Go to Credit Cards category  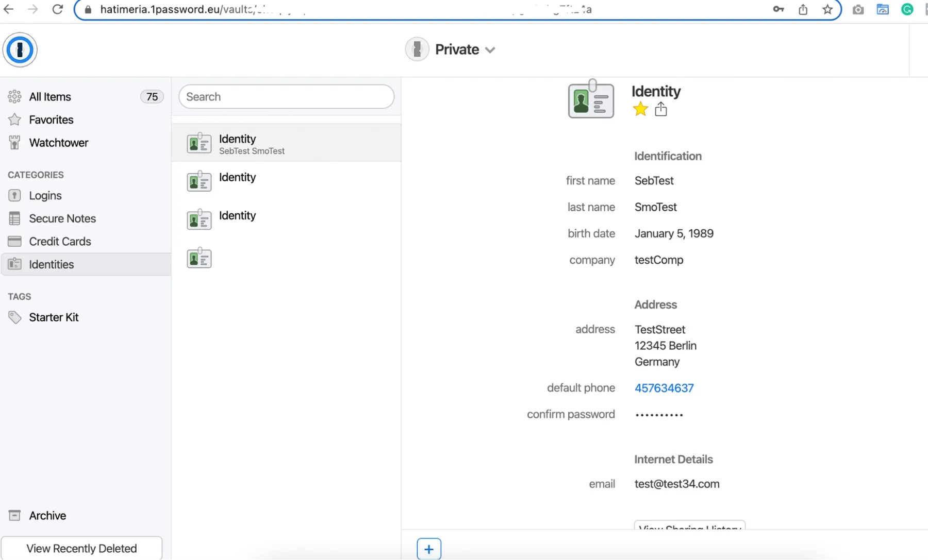pos(60,242)
